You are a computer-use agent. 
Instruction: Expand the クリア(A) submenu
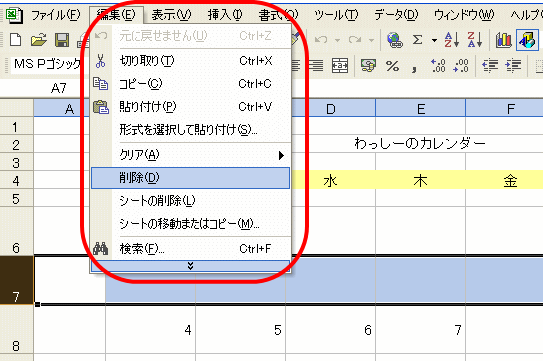click(190, 155)
